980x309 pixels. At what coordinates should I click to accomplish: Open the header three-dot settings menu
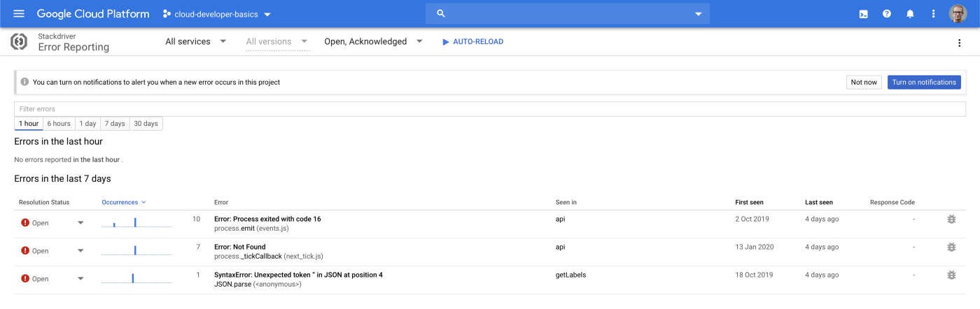coord(933,14)
